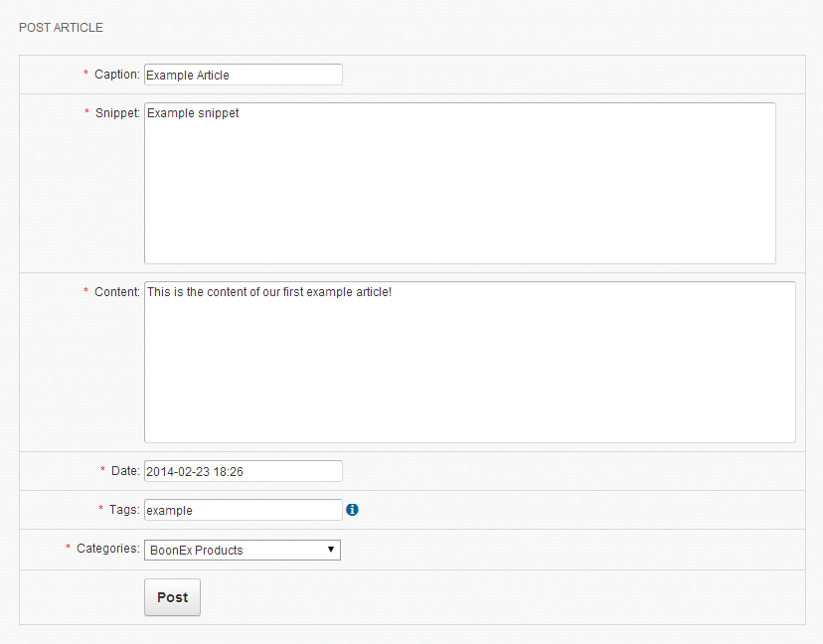Select the Date field showing 2014-02-23 18:26

[x=243, y=471]
